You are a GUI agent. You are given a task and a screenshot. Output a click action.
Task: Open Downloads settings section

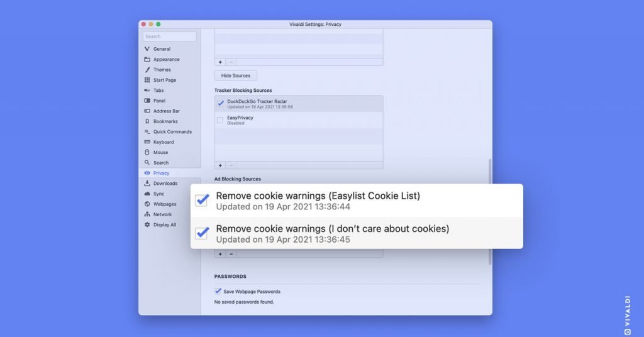(165, 183)
